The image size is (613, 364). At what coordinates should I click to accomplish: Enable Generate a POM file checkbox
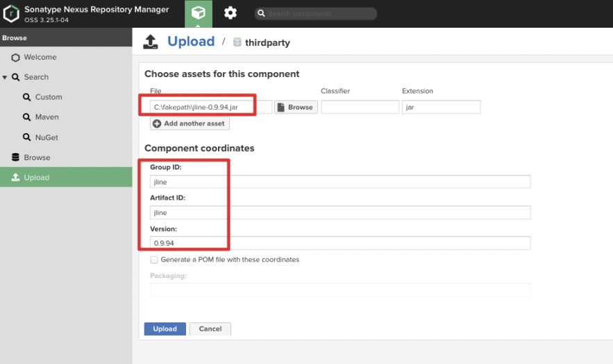[154, 260]
